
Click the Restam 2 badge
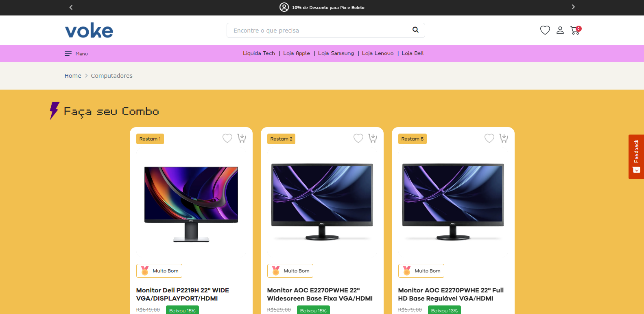[x=281, y=139]
